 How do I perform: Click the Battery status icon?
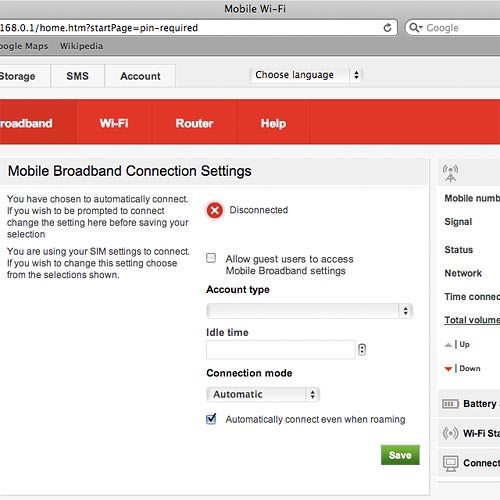point(450,404)
